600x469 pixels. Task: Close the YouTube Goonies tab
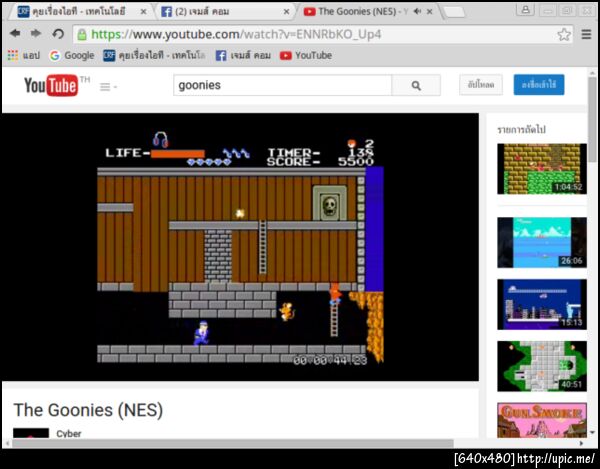pyautogui.click(x=430, y=12)
